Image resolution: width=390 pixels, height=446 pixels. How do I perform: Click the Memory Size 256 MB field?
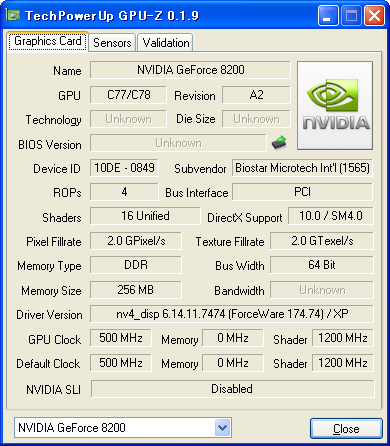[x=136, y=290]
